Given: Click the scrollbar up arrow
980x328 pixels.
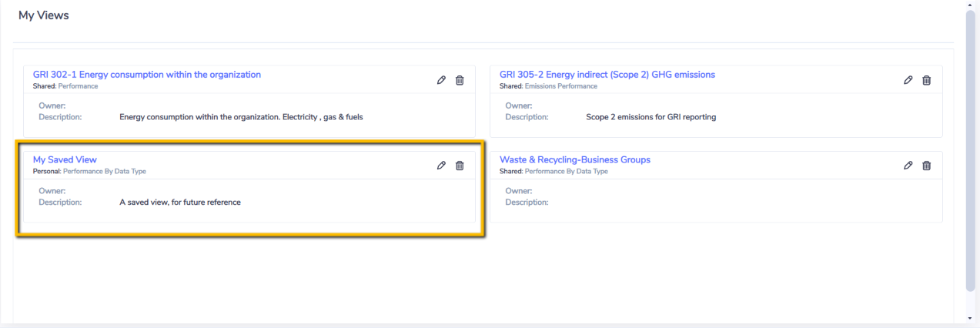Looking at the screenshot, I should (x=971, y=5).
